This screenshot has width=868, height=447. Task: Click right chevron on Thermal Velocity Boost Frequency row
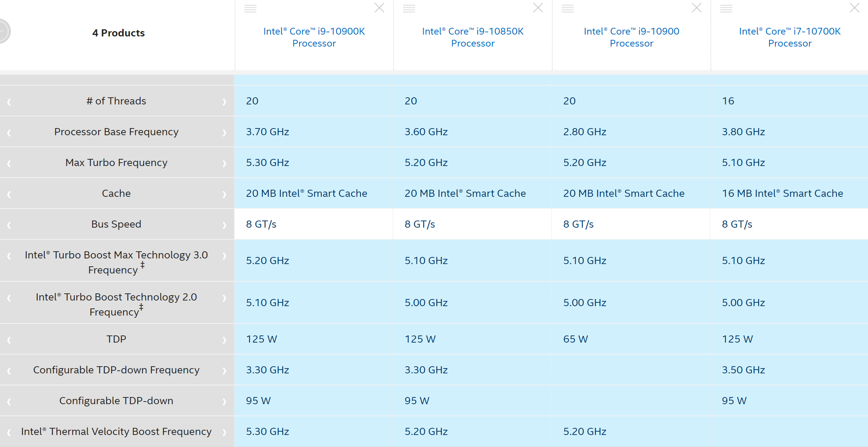(x=224, y=432)
